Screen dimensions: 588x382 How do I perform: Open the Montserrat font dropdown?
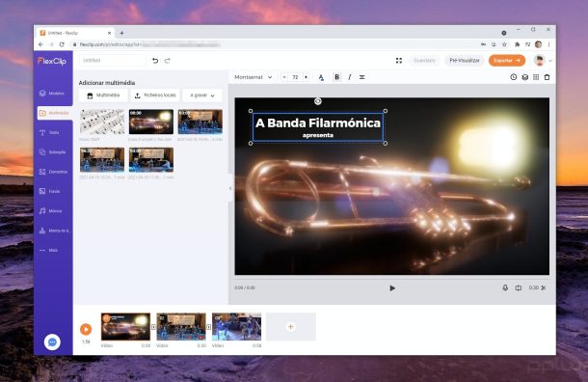coord(254,77)
